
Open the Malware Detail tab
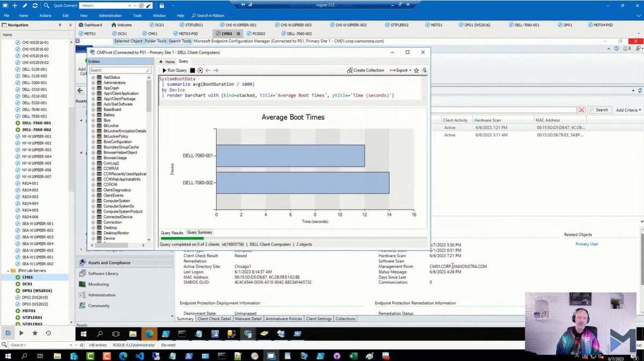coord(249,319)
